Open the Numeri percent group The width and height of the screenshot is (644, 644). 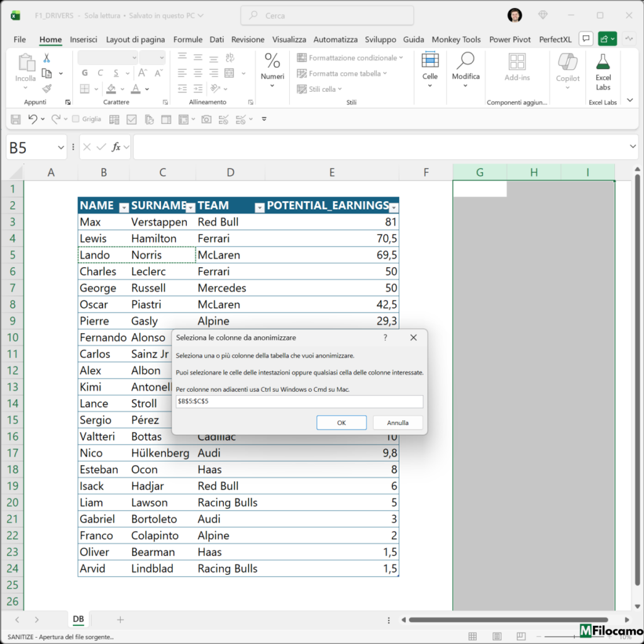(x=272, y=70)
